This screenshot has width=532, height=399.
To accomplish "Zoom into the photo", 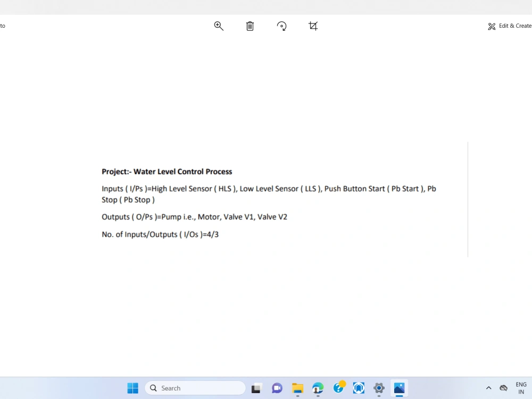I will 218,26.
